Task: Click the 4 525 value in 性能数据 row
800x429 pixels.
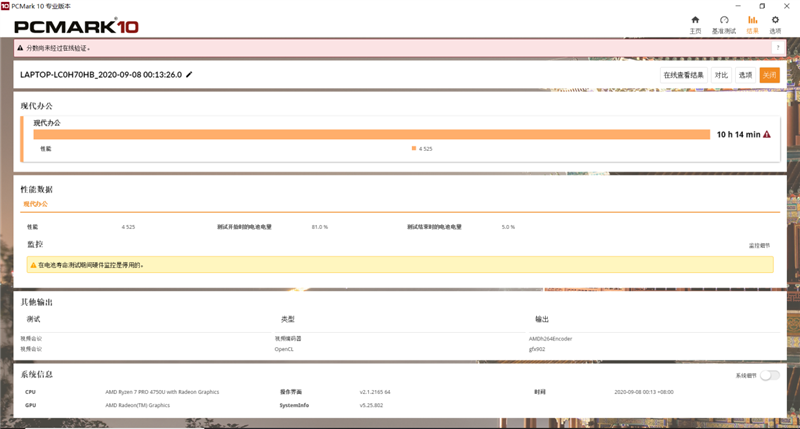Action: 129,227
